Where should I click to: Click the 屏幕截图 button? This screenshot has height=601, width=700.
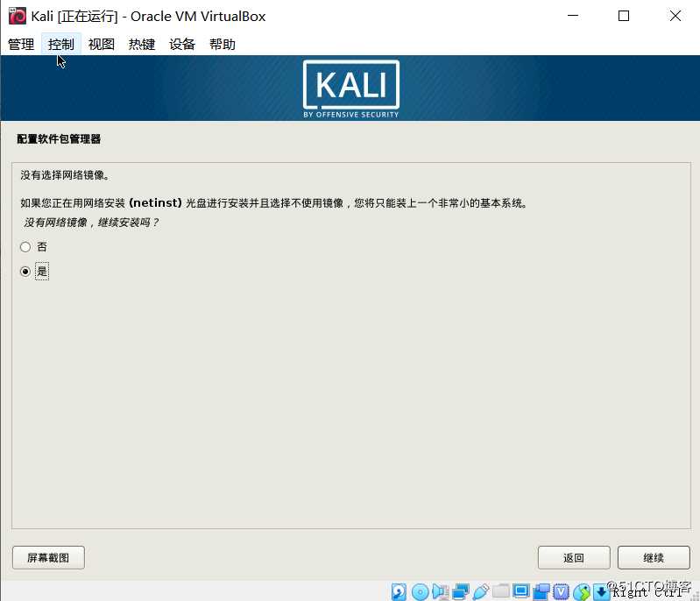[x=48, y=558]
